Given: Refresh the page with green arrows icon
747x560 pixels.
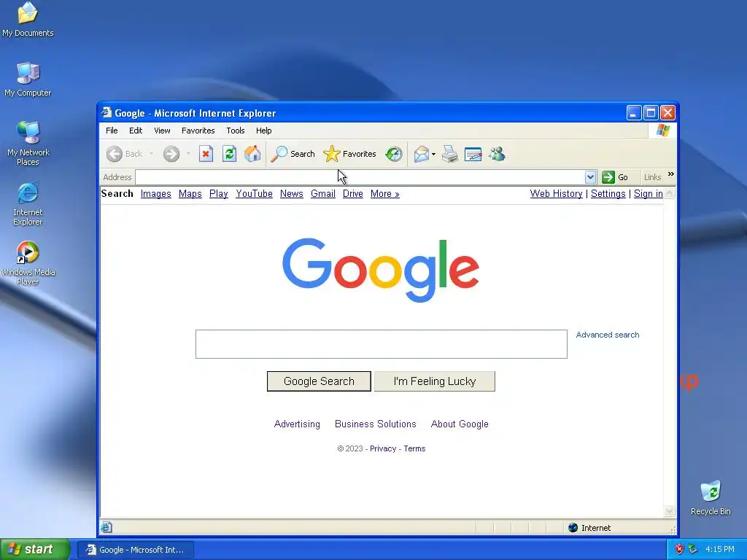Looking at the screenshot, I should point(229,154).
